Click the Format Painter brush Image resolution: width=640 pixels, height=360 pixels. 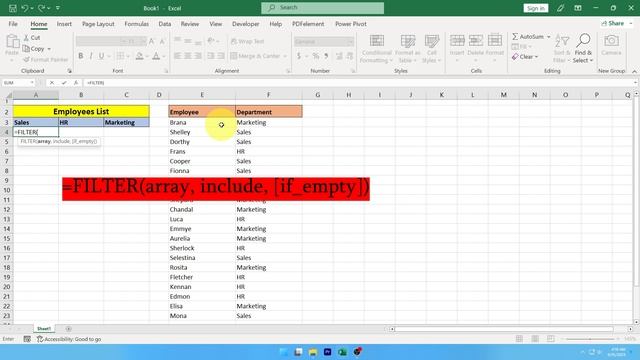pyautogui.click(x=27, y=60)
